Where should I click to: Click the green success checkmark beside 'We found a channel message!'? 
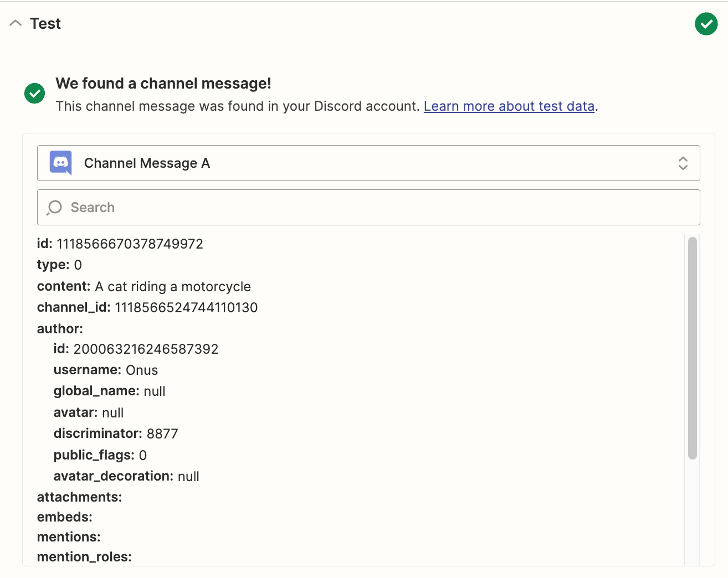34,93
